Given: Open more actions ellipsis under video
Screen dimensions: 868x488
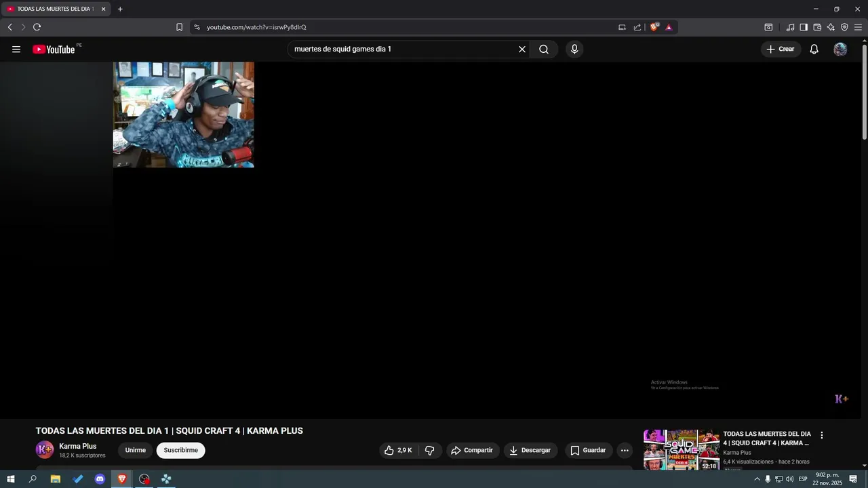Looking at the screenshot, I should [625, 450].
